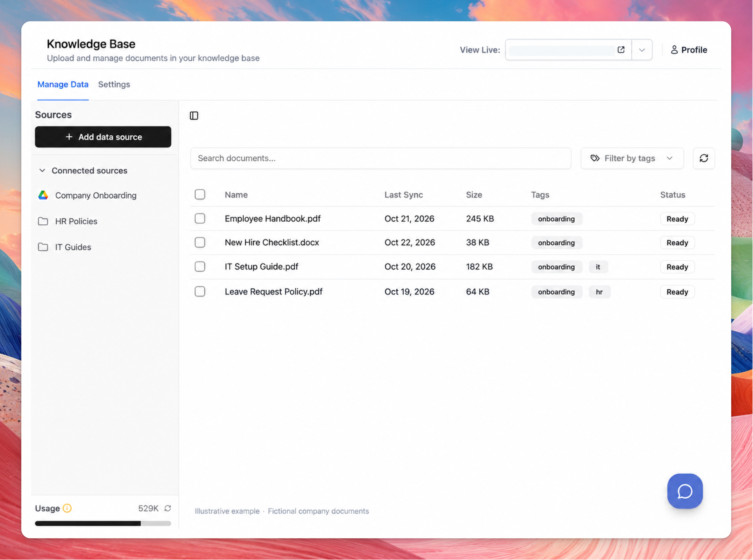Screen dimensions: 753x560
Task: Click the HR Policies folder icon
Action: tap(43, 221)
